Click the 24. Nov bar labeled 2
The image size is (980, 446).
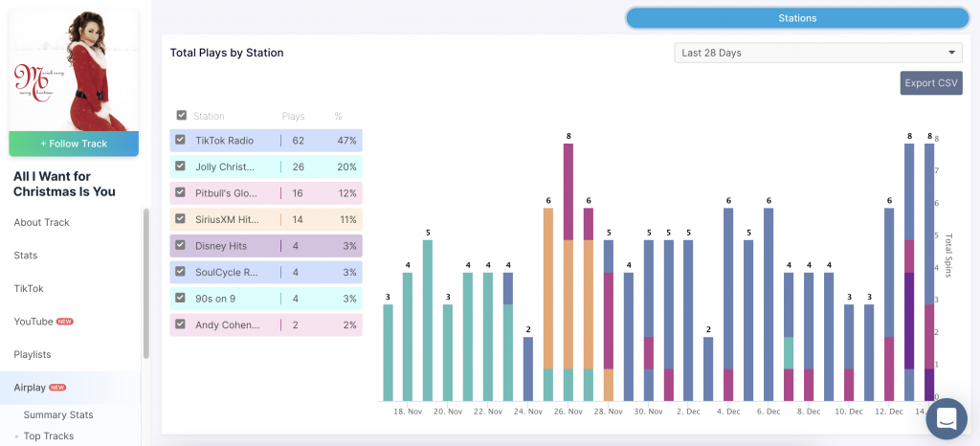point(528,368)
